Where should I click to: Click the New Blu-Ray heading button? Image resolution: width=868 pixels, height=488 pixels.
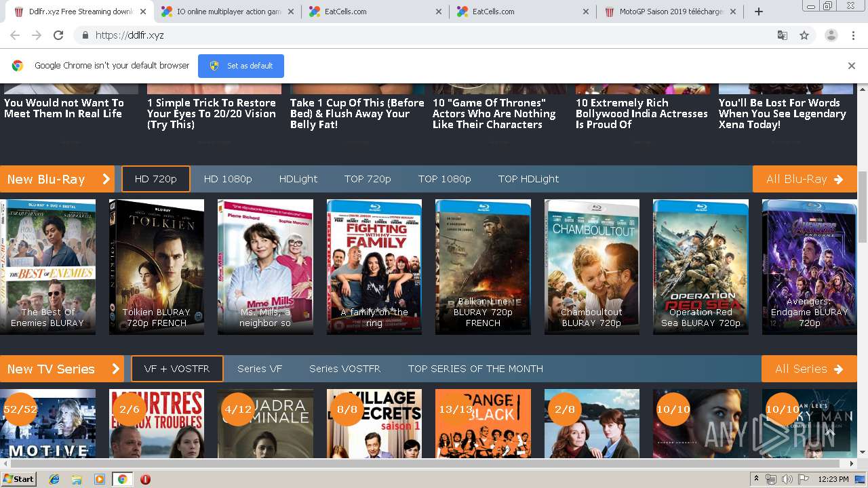point(58,179)
